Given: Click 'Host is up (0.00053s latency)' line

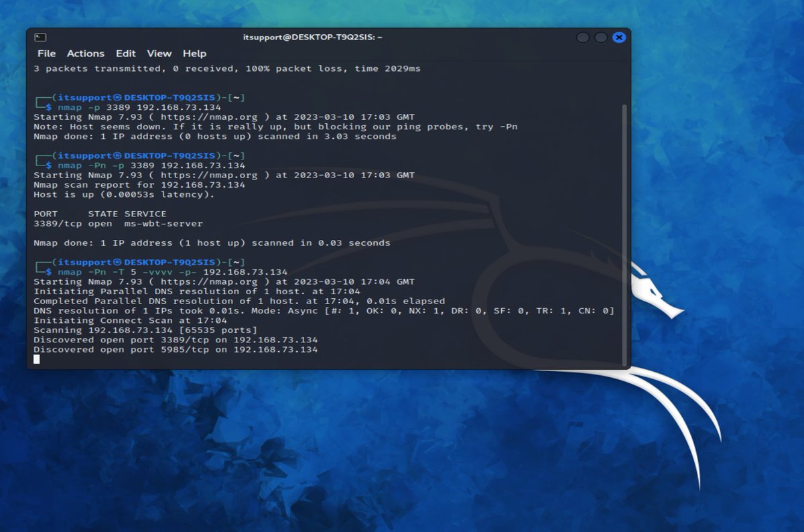Looking at the screenshot, I should click(x=124, y=194).
